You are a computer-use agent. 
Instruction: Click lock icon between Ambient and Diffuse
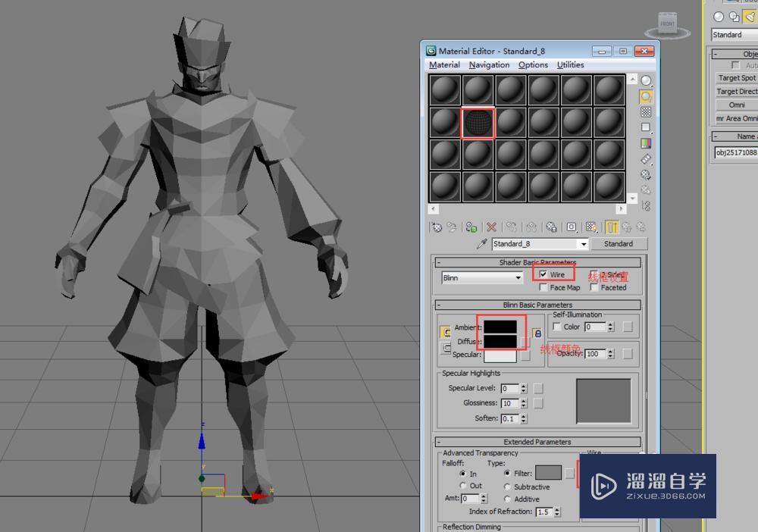coord(537,333)
